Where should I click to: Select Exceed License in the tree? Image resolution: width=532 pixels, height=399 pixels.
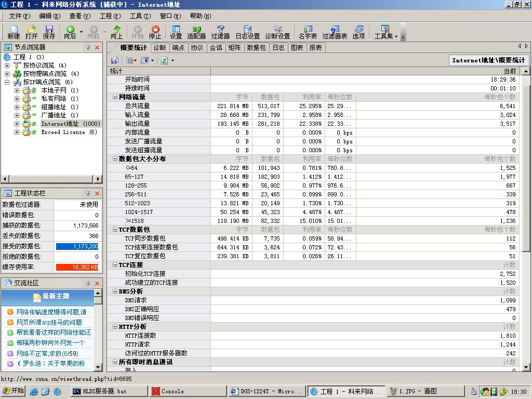point(62,132)
